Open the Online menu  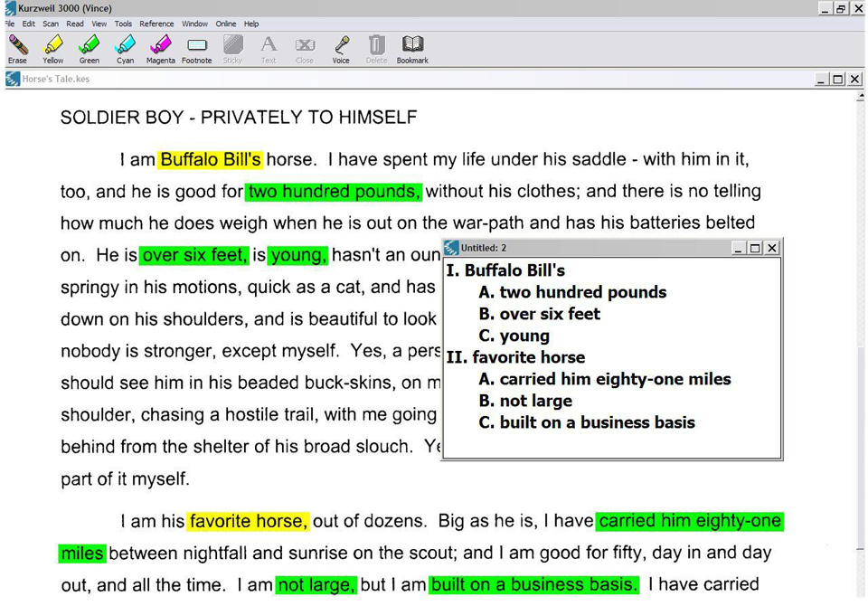click(x=226, y=24)
